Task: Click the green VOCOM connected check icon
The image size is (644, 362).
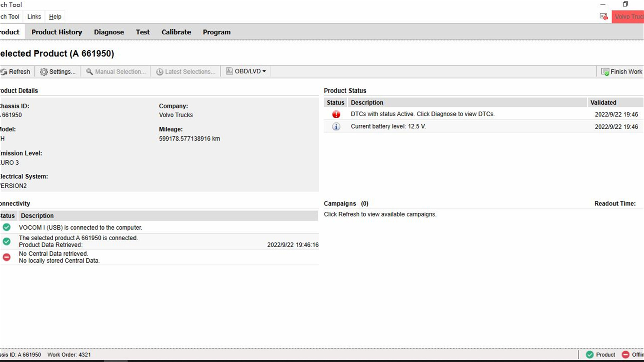Action: coord(7,227)
